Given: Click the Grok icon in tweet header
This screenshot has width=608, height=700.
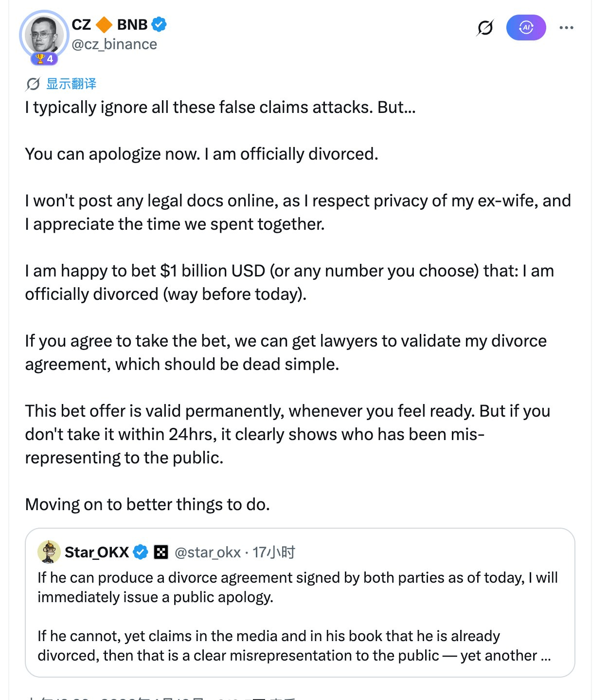Looking at the screenshot, I should tap(485, 28).
